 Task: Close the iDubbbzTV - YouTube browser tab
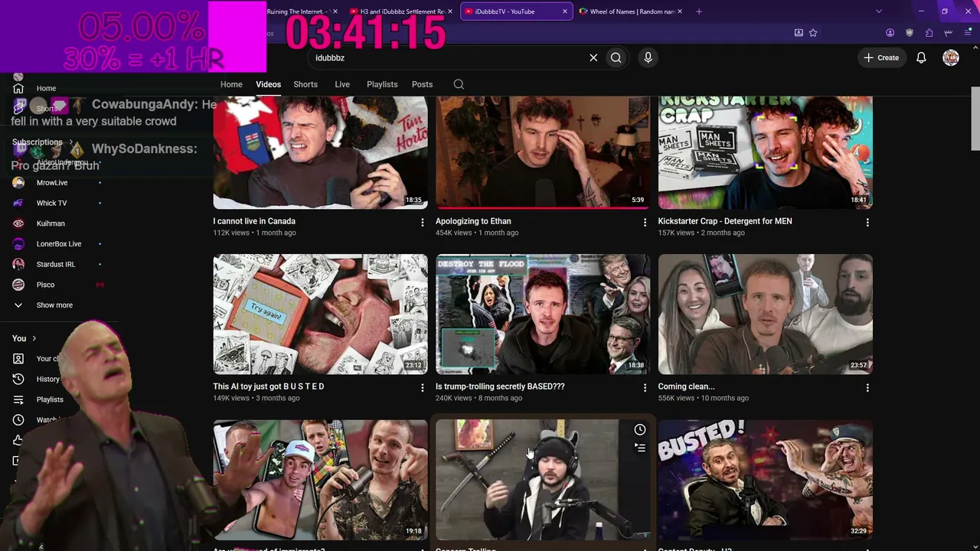(565, 11)
